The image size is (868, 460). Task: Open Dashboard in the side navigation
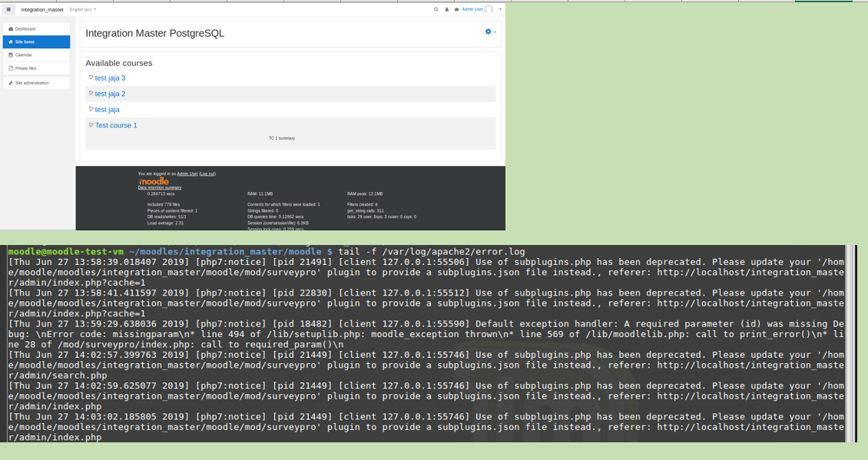(37, 28)
